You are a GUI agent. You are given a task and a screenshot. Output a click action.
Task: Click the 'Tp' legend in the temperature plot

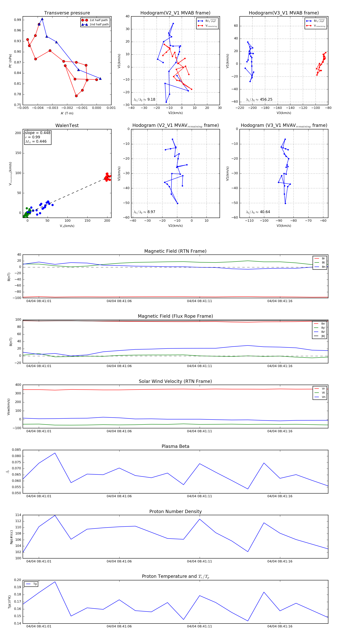pos(31,584)
